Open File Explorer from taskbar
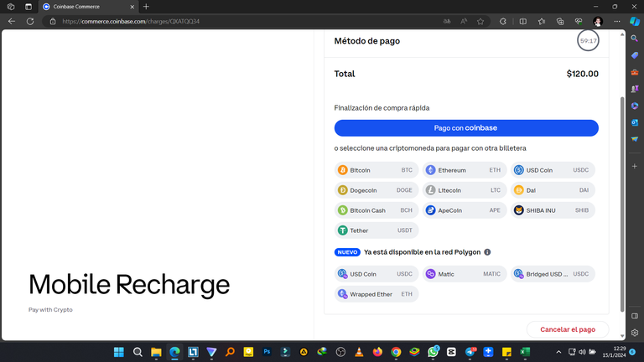 (x=156, y=352)
